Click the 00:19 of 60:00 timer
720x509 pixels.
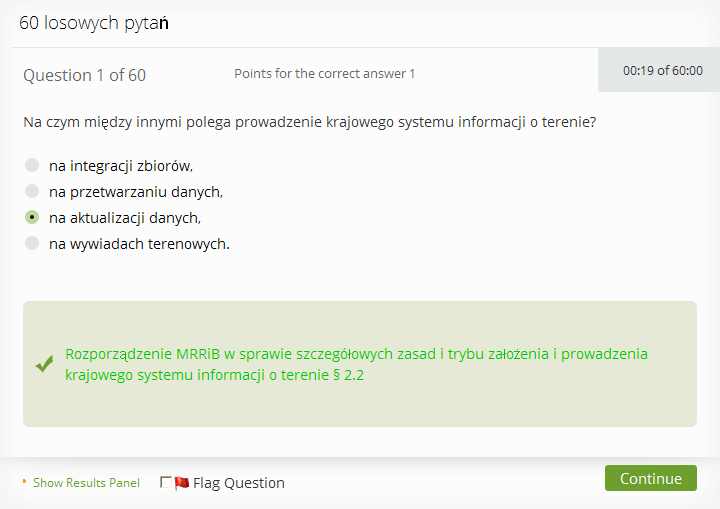coord(663,70)
